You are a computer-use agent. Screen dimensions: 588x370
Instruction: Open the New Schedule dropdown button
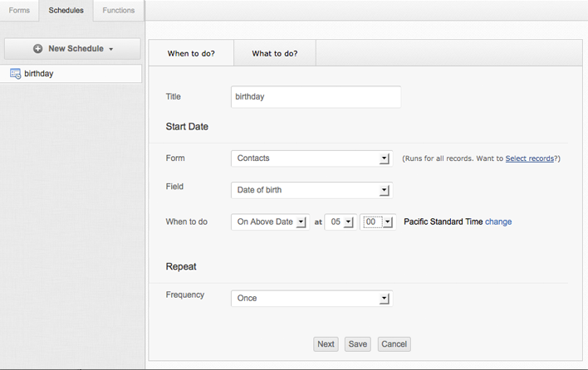[72, 49]
